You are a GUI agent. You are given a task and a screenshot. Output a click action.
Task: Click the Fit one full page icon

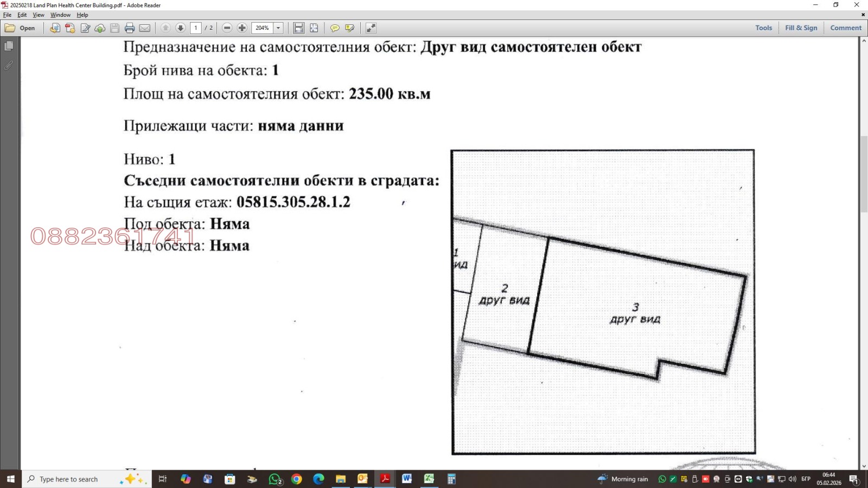tap(314, 28)
